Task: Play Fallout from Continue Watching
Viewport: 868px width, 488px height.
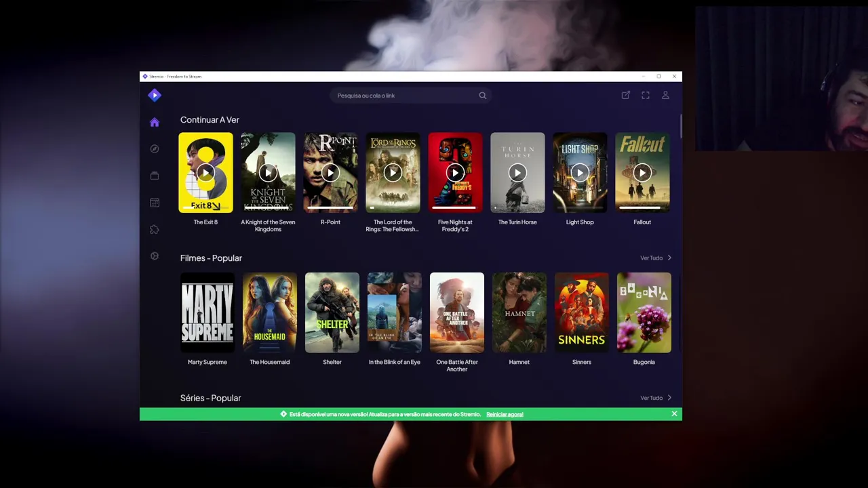Action: click(642, 173)
